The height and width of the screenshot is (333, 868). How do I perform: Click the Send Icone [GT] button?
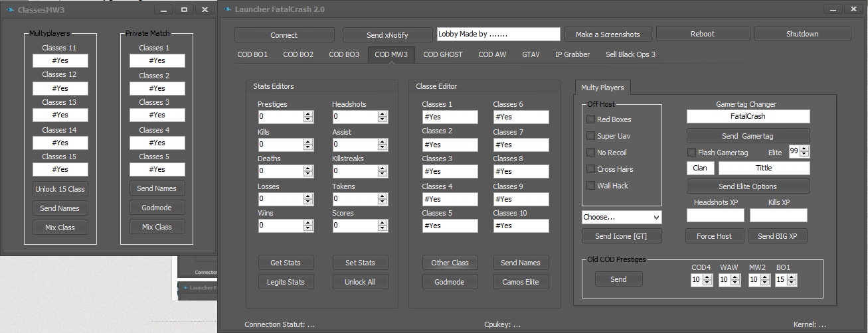tap(621, 236)
